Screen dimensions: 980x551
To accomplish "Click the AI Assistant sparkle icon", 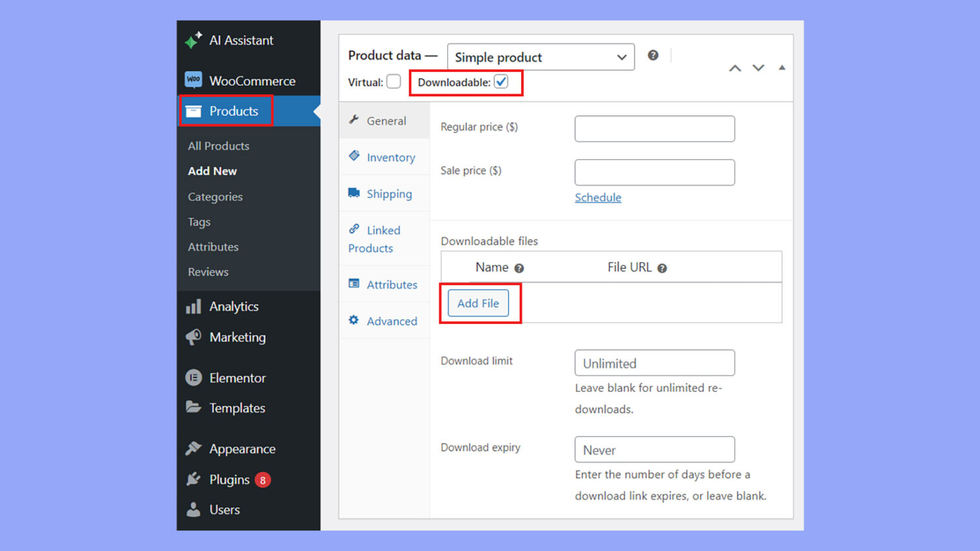I will point(192,40).
